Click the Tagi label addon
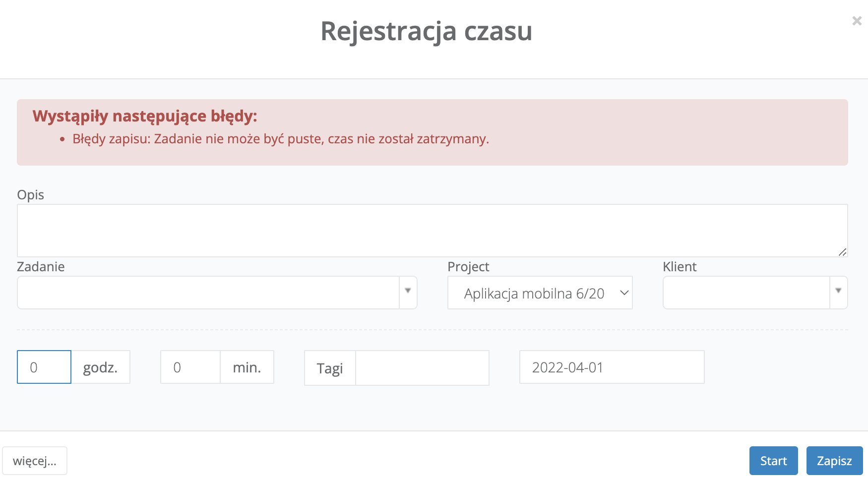The height and width of the screenshot is (481, 868). click(330, 368)
